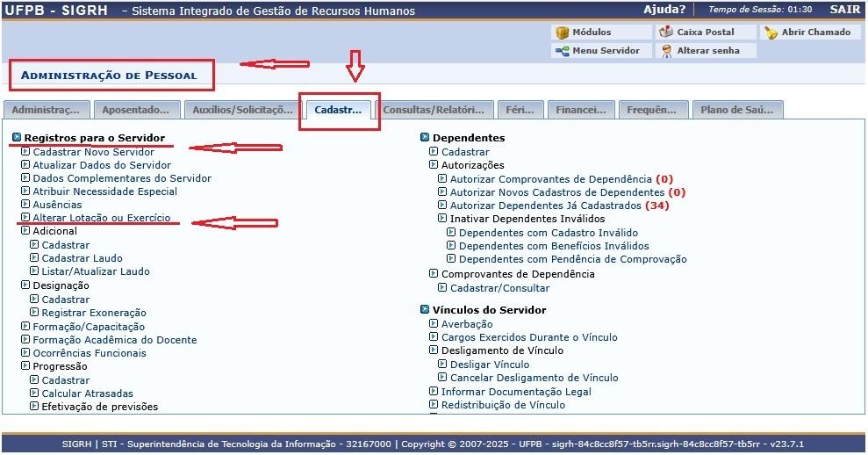
Task: Switch to the Consultas/Relatórios tab
Action: [x=433, y=110]
